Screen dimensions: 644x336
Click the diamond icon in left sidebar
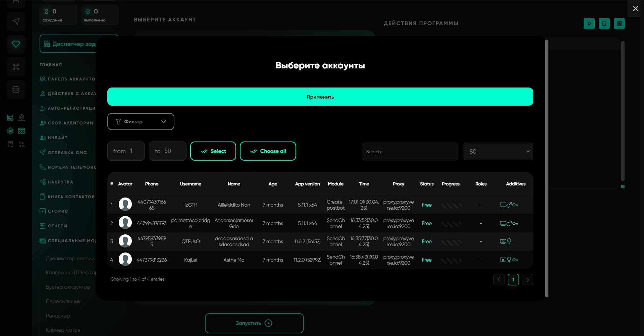16,44
